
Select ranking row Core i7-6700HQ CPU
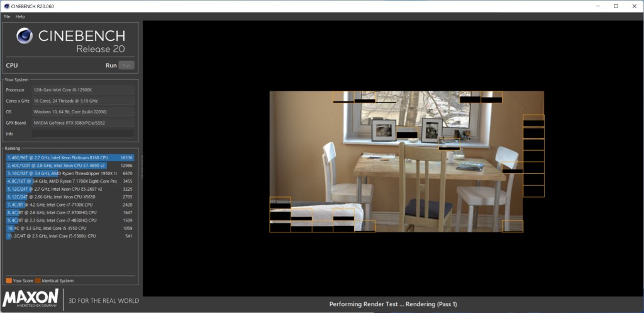[x=70, y=213]
